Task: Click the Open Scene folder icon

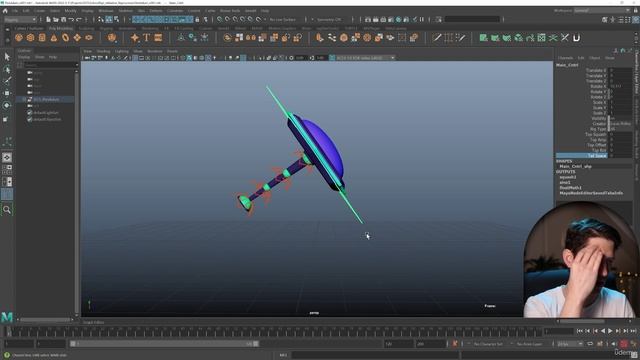Action: pos(56,19)
